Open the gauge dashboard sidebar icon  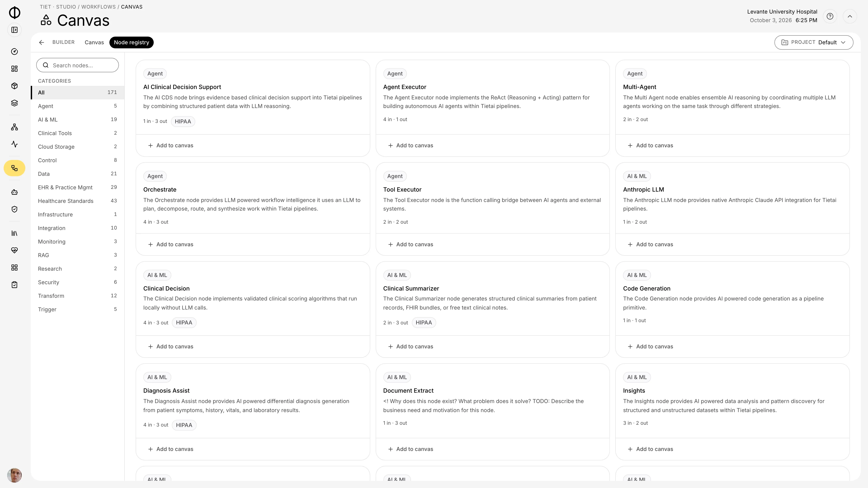(14, 52)
